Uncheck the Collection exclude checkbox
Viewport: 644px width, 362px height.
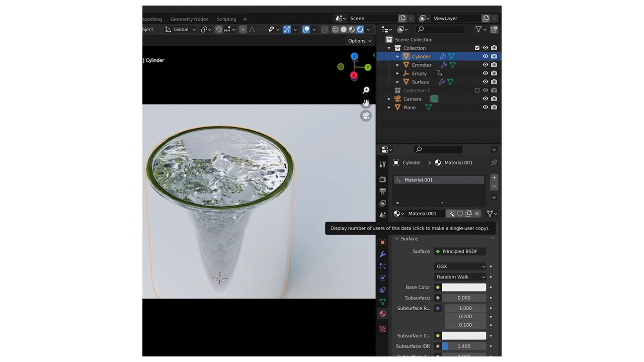pyautogui.click(x=477, y=48)
